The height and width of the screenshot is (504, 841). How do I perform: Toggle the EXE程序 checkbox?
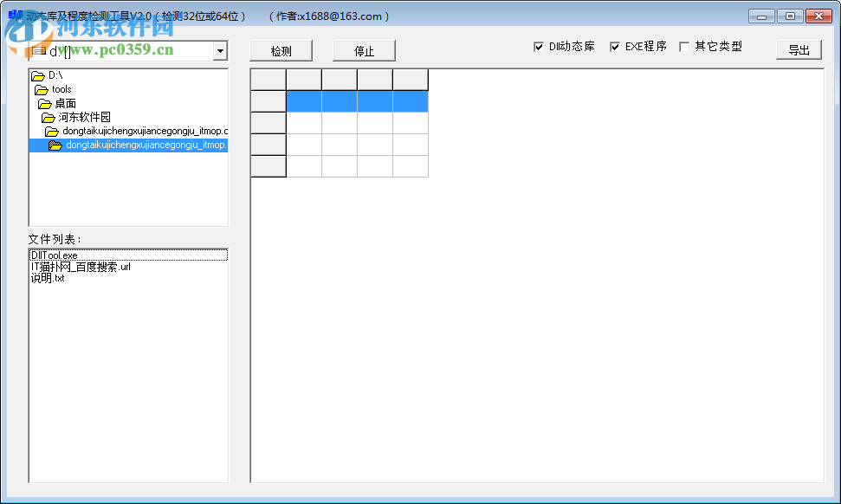tap(615, 47)
